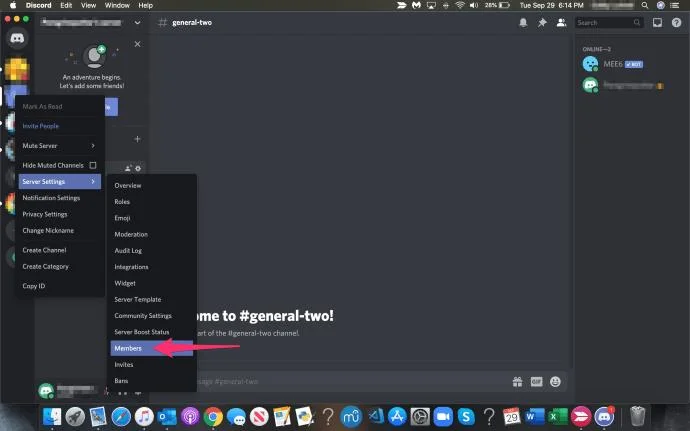
Task: Add a channel with the plus icon
Action: pyautogui.click(x=137, y=139)
